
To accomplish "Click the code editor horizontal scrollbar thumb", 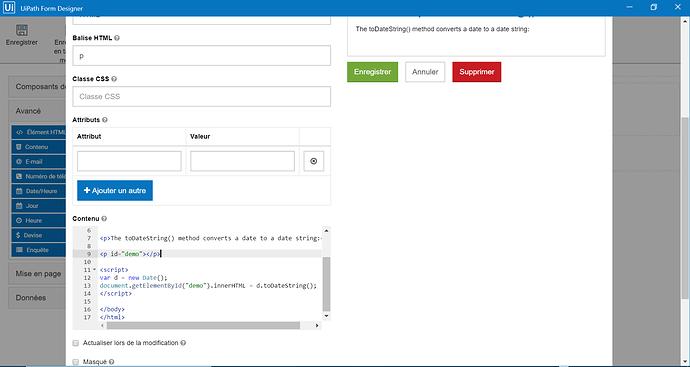I will [x=203, y=326].
